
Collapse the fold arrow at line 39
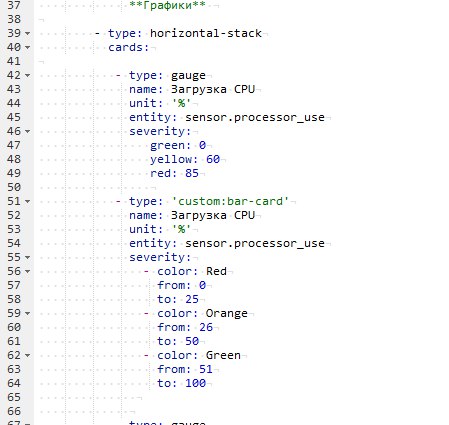click(x=28, y=33)
